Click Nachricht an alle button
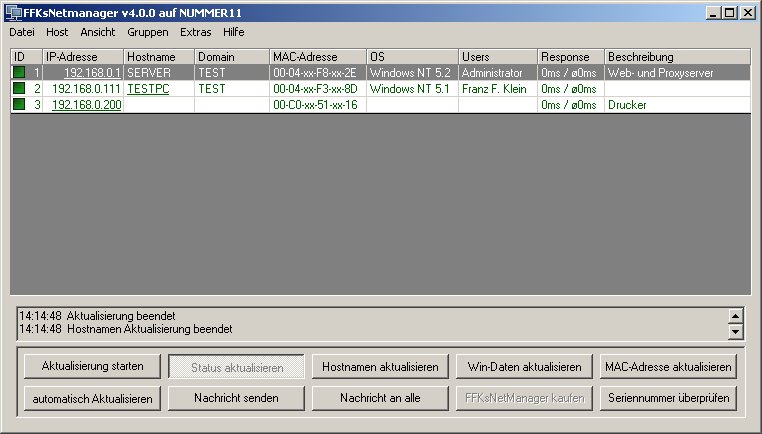Screen dimensions: 762x434 pyautogui.click(x=380, y=398)
